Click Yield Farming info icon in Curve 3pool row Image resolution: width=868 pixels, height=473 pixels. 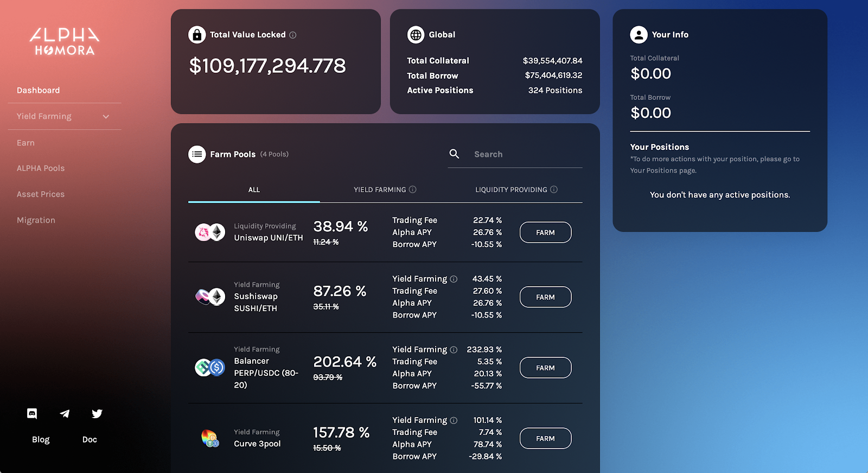[x=454, y=420]
